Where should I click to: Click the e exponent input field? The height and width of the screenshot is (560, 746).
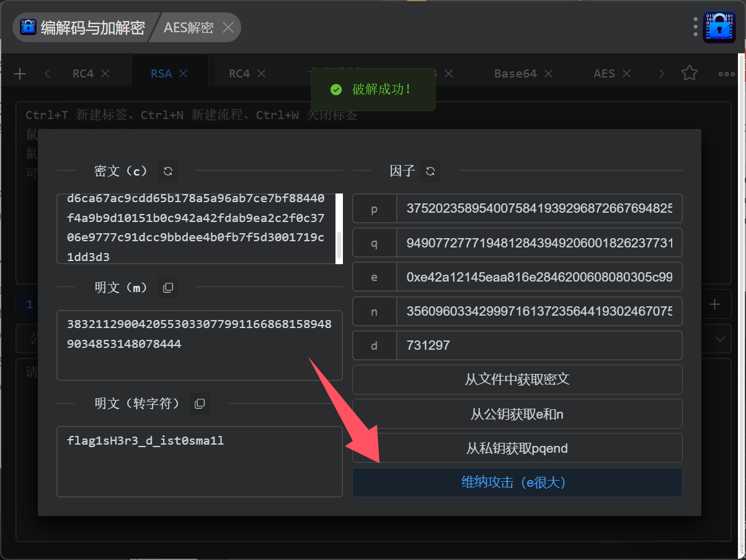click(539, 277)
